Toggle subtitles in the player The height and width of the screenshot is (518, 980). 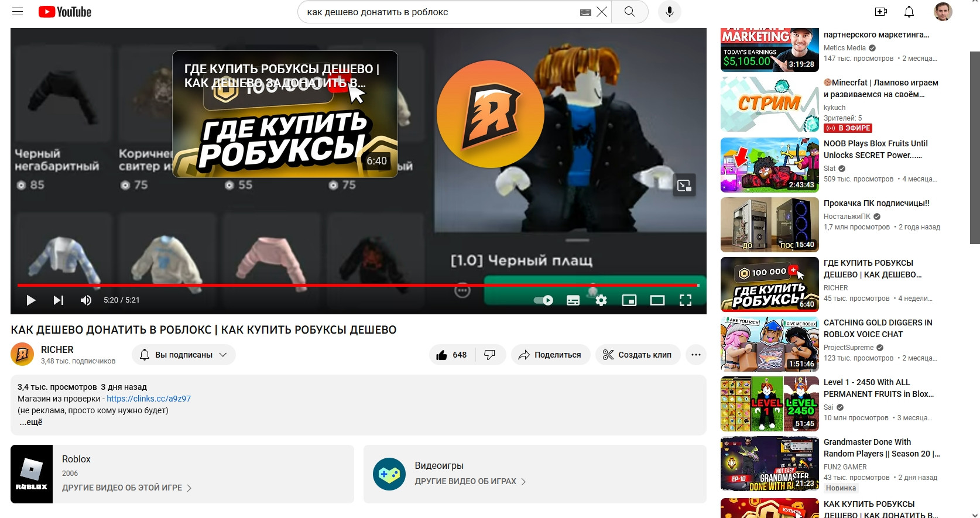(x=573, y=300)
